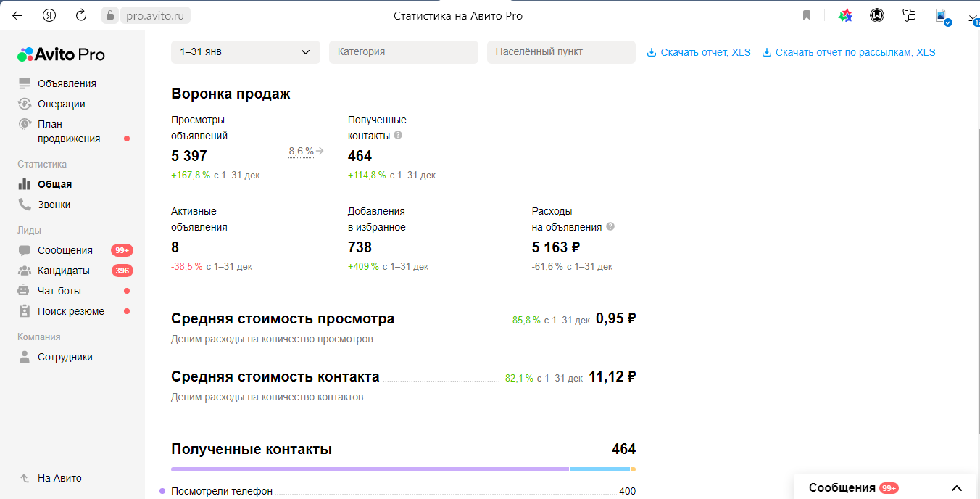Click Скачать отчёт по рассылкам, XLS
This screenshot has width=980, height=499.
(x=855, y=52)
